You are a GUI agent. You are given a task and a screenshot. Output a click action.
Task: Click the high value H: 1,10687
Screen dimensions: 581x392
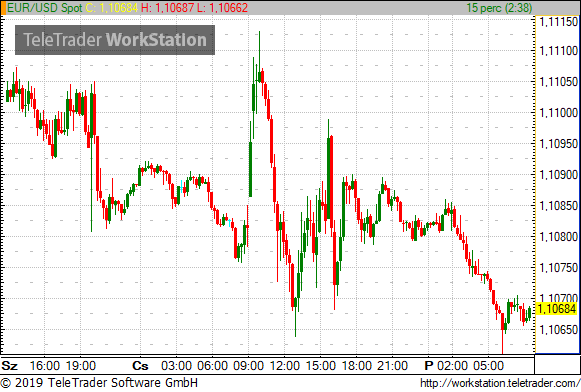tap(167, 8)
